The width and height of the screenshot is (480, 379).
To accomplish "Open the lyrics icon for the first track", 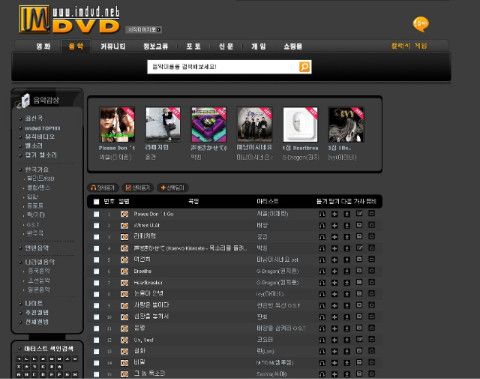I will [359, 213].
